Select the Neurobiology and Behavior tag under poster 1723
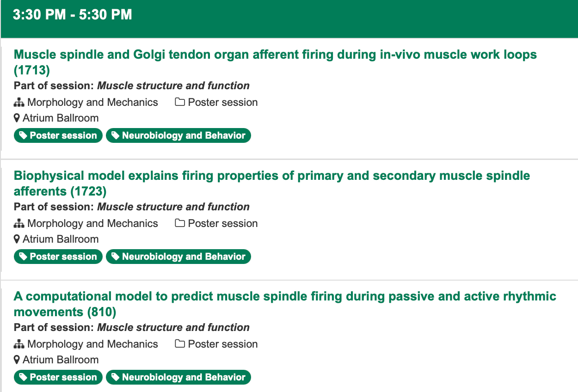Image resolution: width=578 pixels, height=392 pixels. click(178, 257)
